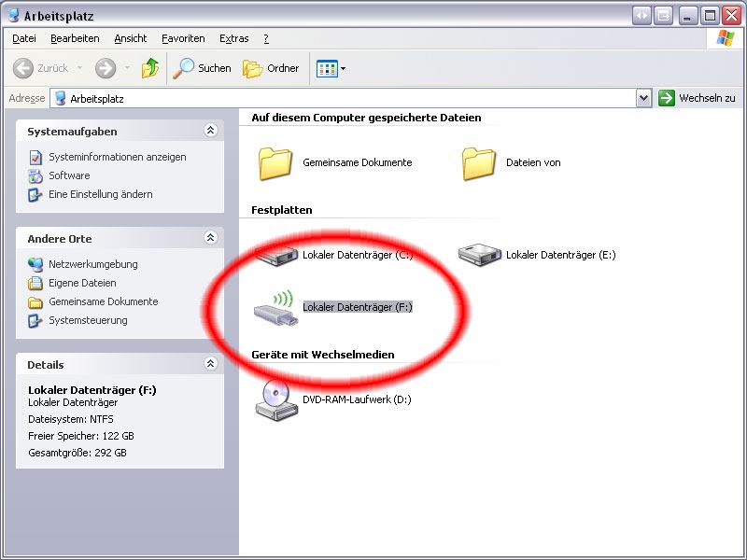This screenshot has width=747, height=560.
Task: Click the Gesamtgröße: 292 GB text
Action: pyautogui.click(x=78, y=453)
